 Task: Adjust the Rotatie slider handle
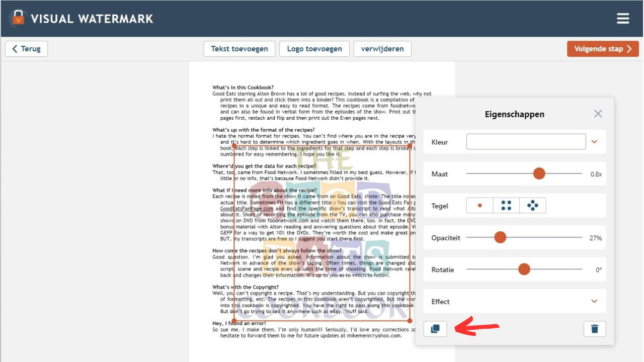pyautogui.click(x=524, y=269)
